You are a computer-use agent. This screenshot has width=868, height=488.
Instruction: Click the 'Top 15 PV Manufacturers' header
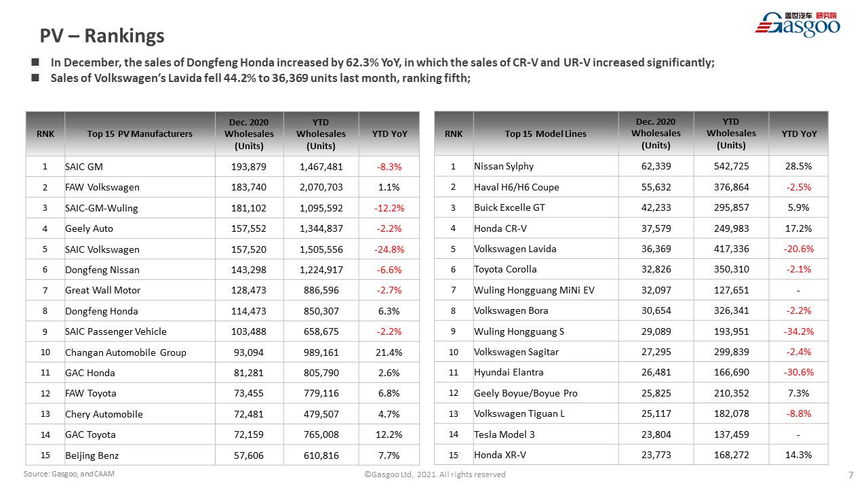click(x=140, y=134)
